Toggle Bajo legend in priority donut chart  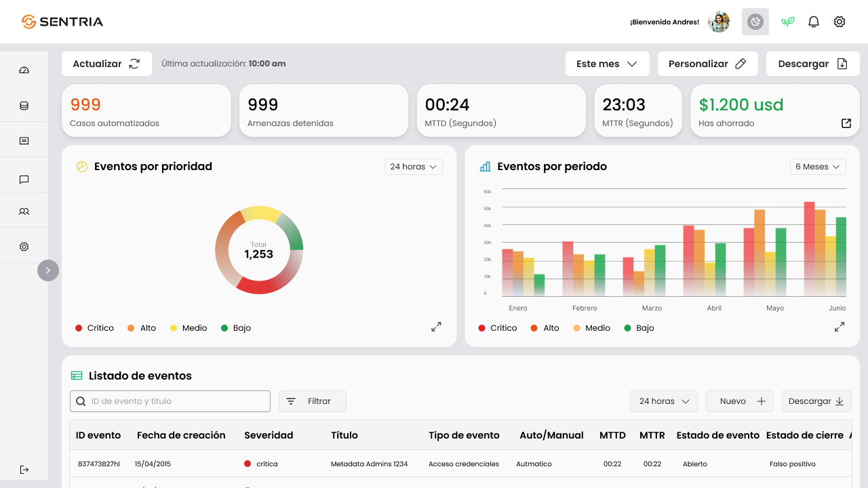point(236,328)
